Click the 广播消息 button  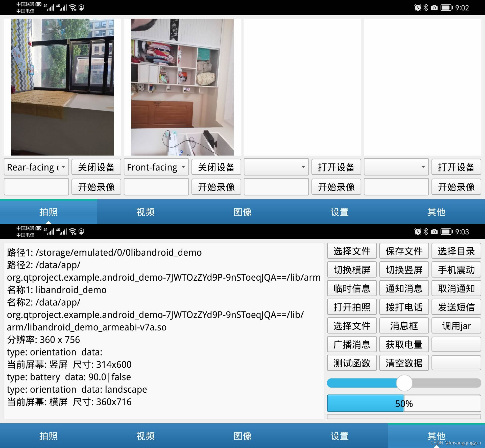(352, 344)
